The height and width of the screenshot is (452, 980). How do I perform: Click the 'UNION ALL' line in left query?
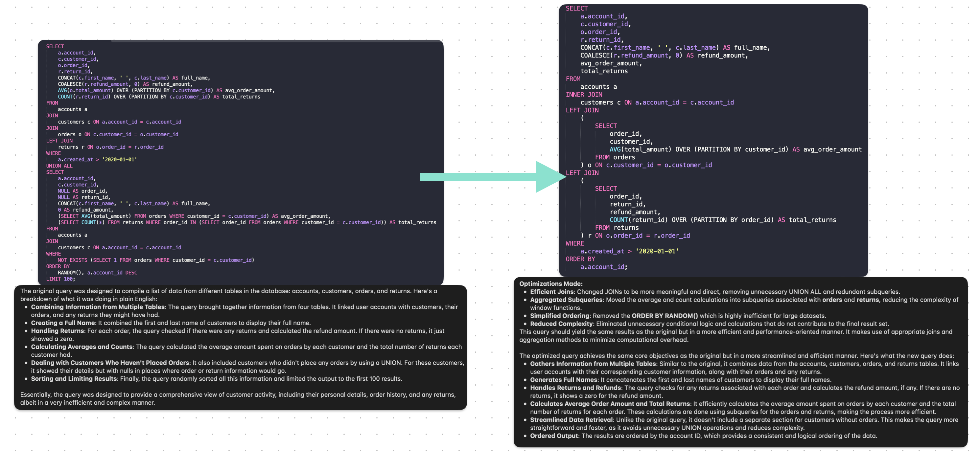(x=59, y=166)
